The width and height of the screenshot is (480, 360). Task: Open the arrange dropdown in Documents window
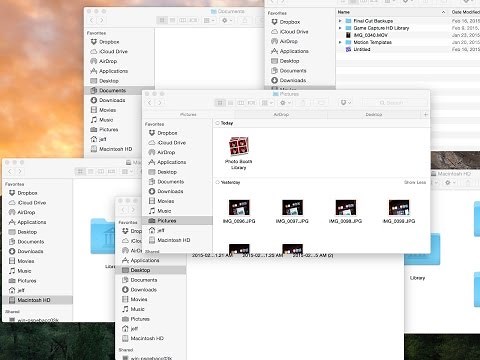point(209,20)
